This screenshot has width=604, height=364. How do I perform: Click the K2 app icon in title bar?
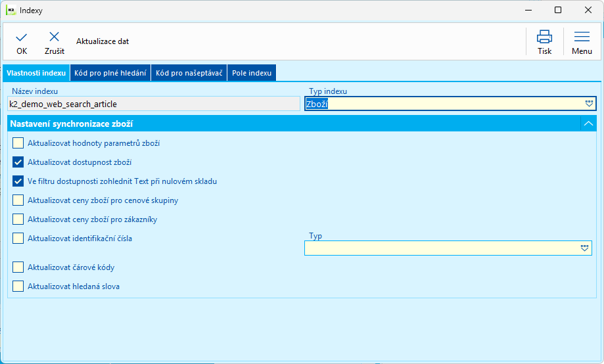click(11, 10)
